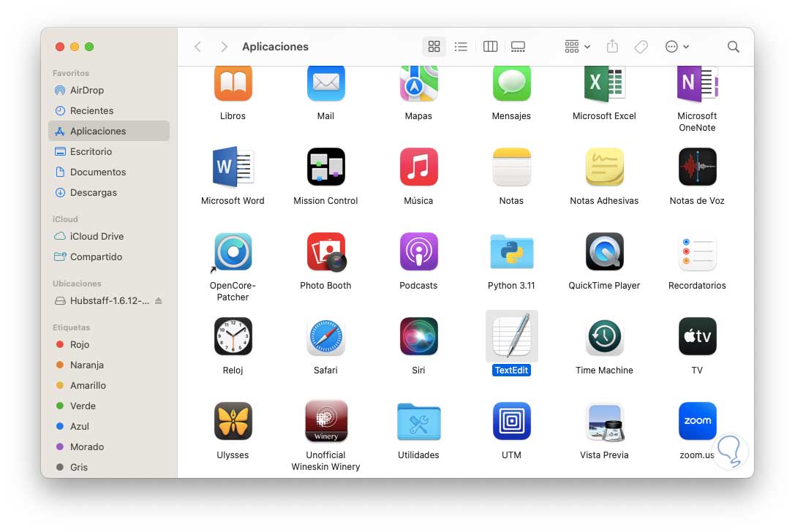
Task: Select the Podcasts app icon
Action: pos(418,252)
